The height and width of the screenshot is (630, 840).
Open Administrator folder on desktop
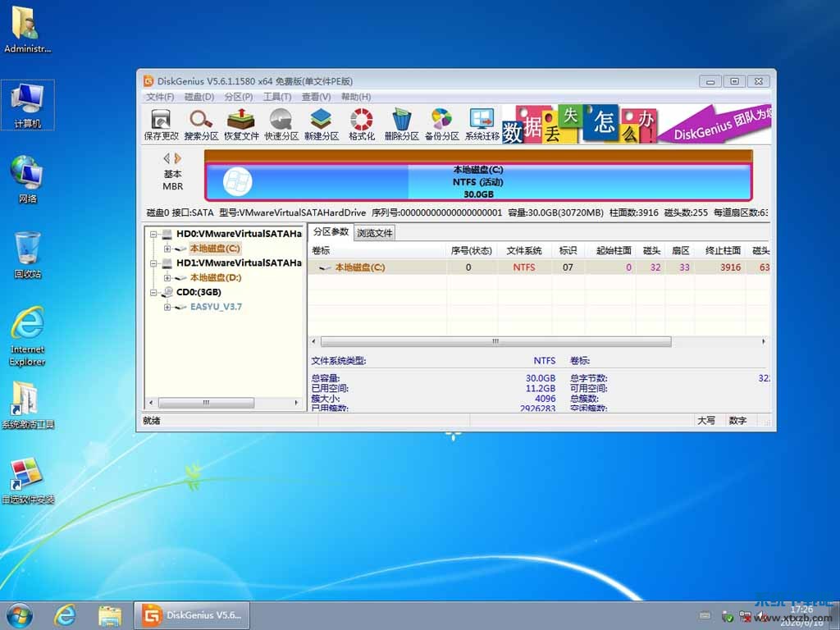(x=27, y=30)
